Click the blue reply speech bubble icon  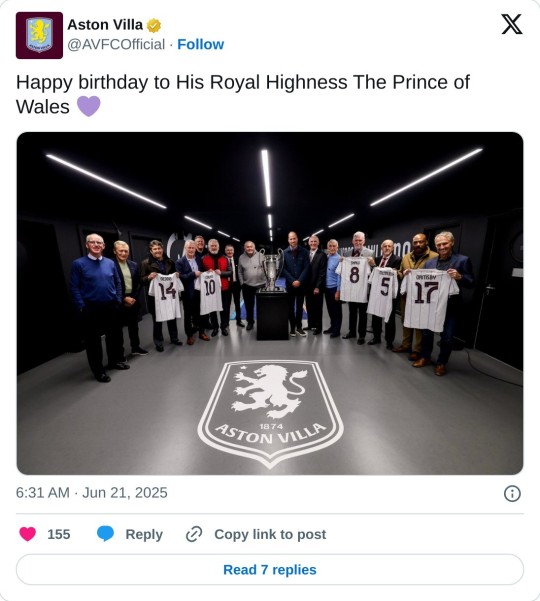pyautogui.click(x=105, y=534)
